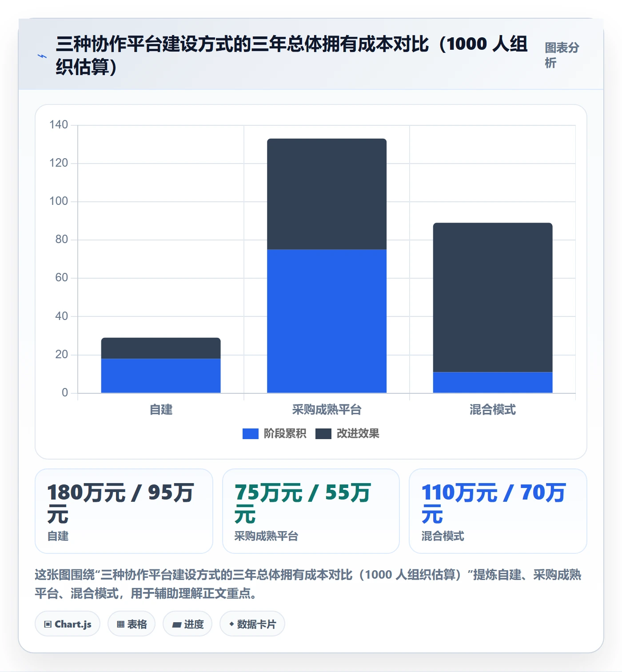Click the 采购成熟平台 x-axis label

click(x=327, y=409)
